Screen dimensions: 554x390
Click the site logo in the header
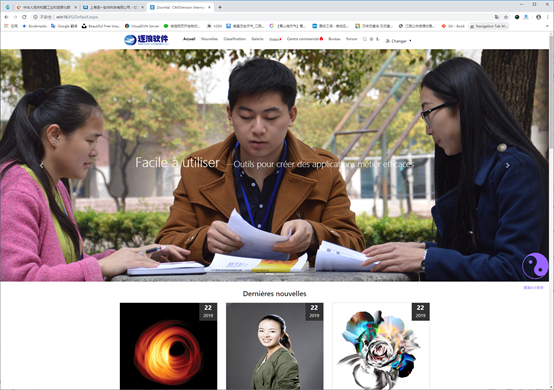146,40
